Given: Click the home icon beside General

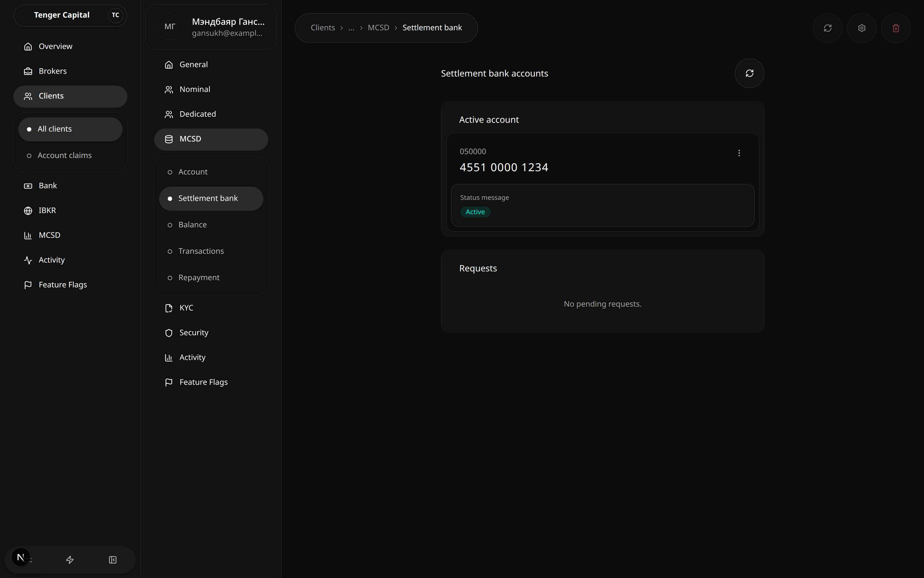Looking at the screenshot, I should coord(169,65).
